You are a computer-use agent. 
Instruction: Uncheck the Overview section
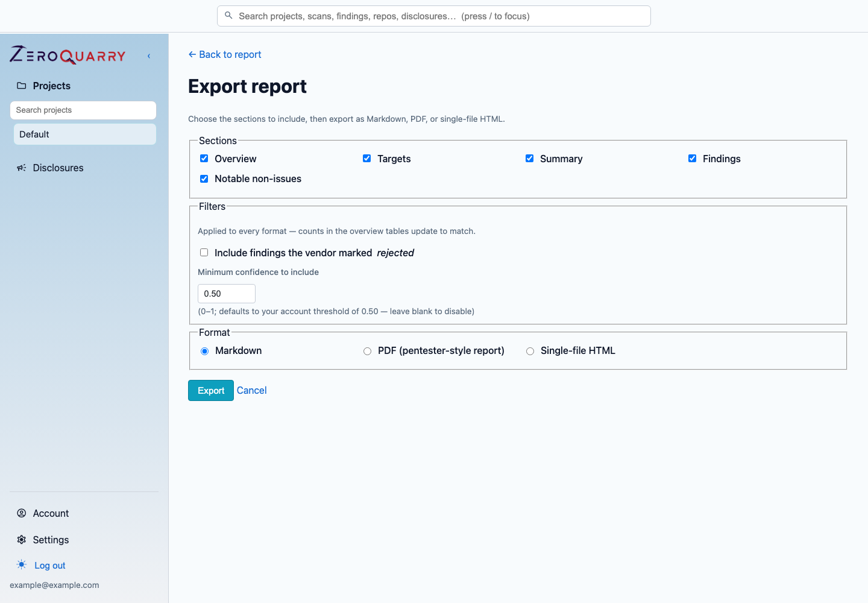[x=204, y=159]
